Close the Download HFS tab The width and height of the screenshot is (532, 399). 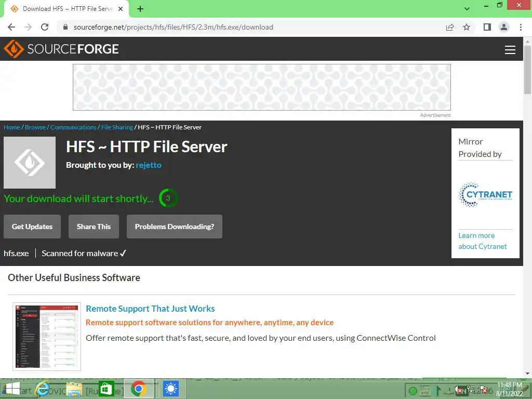(x=121, y=9)
